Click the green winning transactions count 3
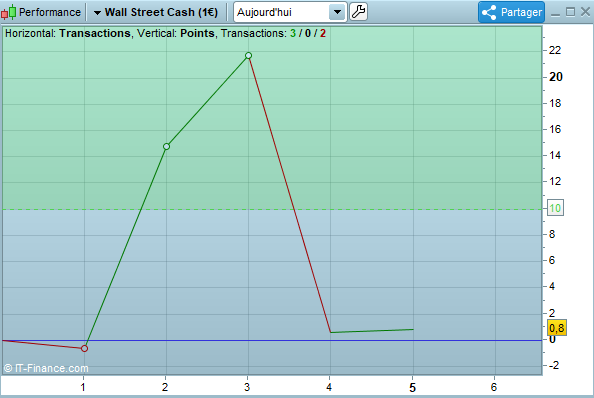 (x=293, y=33)
